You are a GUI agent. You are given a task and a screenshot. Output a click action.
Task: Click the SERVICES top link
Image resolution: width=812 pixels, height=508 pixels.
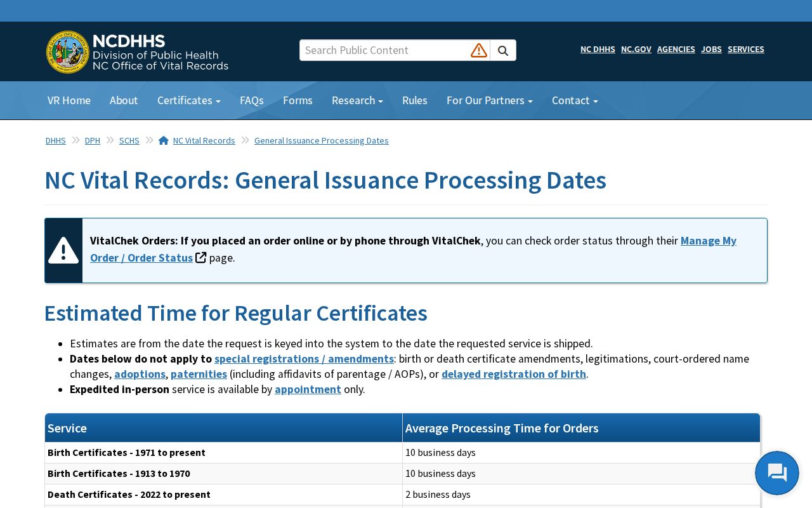point(746,49)
